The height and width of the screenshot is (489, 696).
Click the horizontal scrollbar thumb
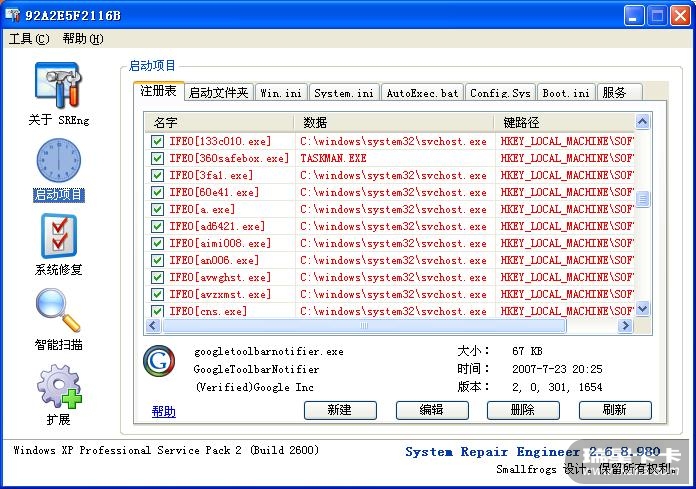coord(364,326)
